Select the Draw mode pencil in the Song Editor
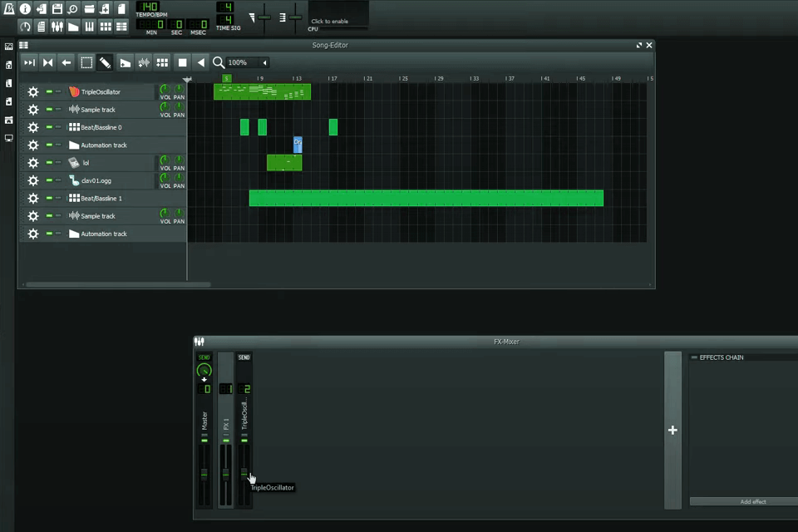This screenshot has width=798, height=532. point(103,62)
